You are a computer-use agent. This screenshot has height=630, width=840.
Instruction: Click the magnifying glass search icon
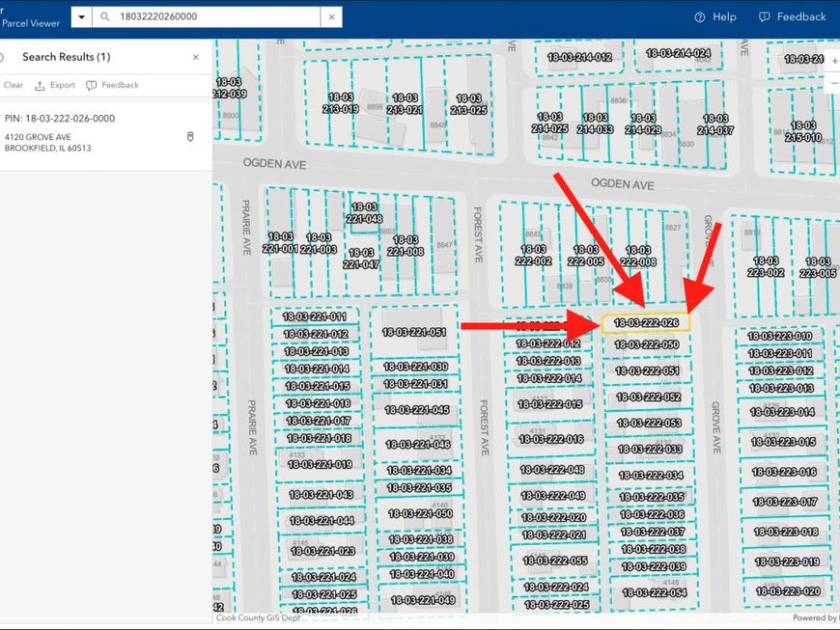[105, 17]
